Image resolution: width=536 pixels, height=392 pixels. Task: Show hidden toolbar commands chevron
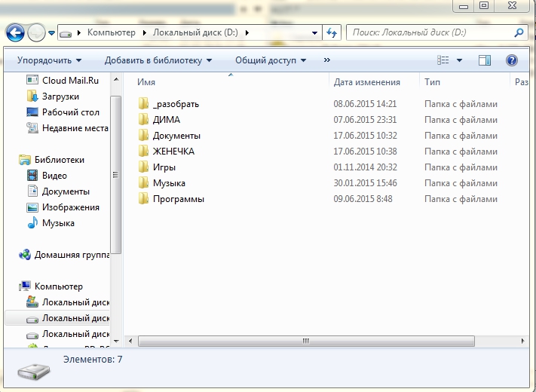click(326, 60)
